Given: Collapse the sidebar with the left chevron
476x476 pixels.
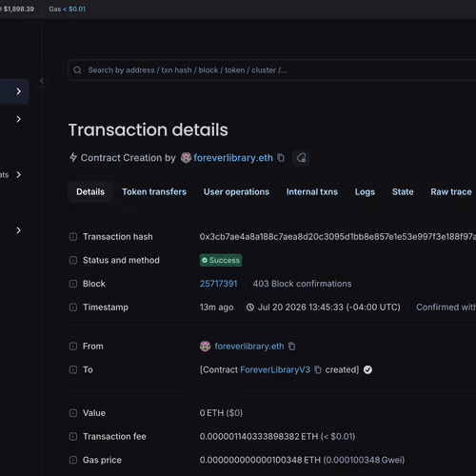Looking at the screenshot, I should click(42, 81).
